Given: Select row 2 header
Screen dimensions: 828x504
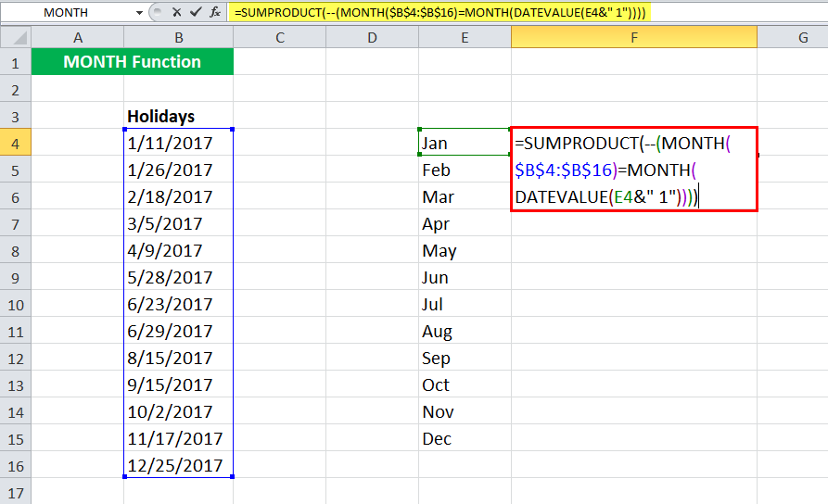Looking at the screenshot, I should click(x=16, y=89).
